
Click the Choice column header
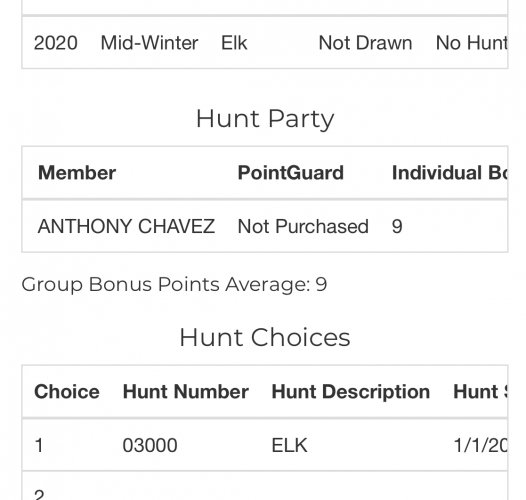pos(67,392)
